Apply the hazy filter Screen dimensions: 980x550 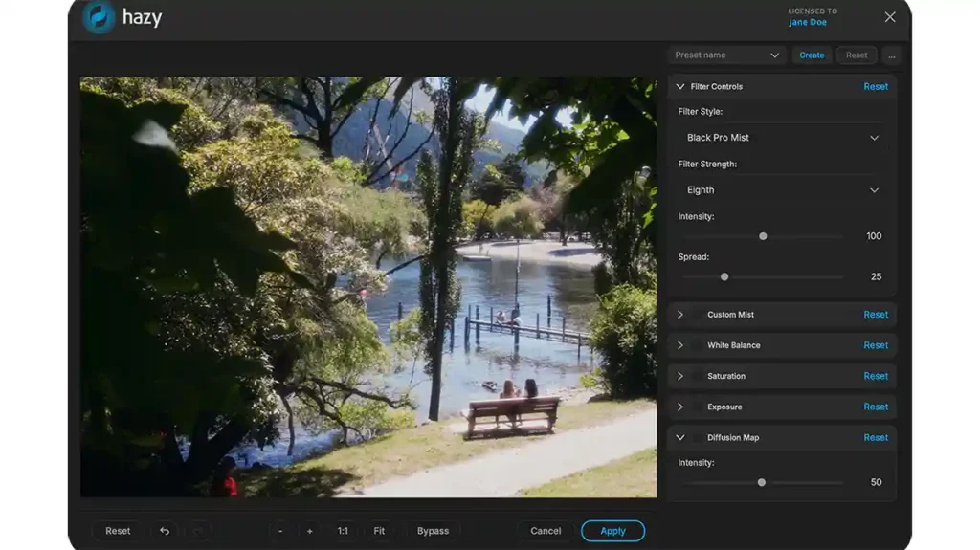coord(612,531)
